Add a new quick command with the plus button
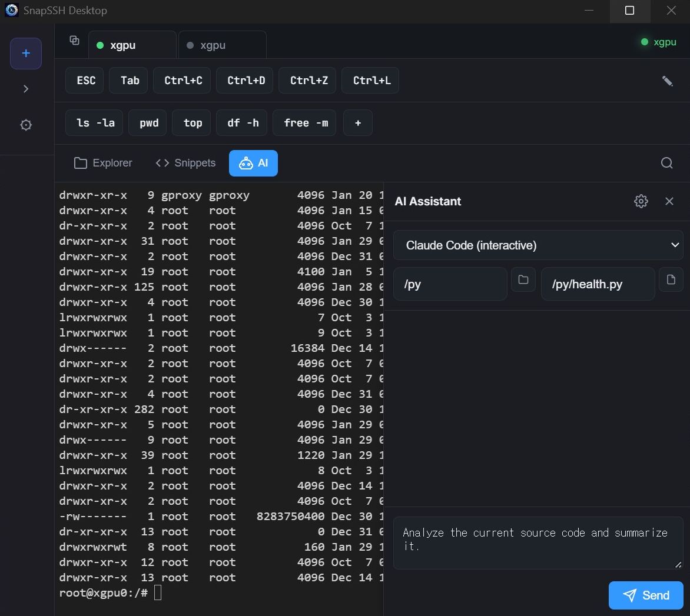The height and width of the screenshot is (616, 690). 358,122
